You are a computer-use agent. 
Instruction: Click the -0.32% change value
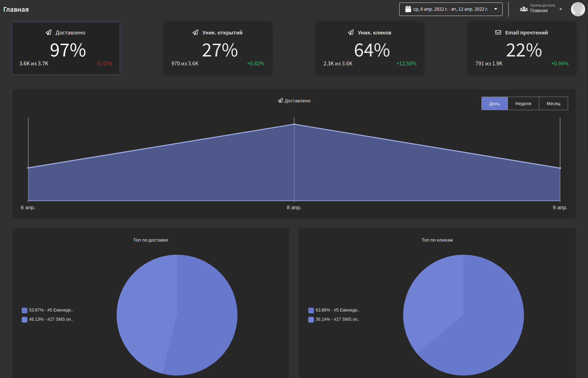pos(105,64)
